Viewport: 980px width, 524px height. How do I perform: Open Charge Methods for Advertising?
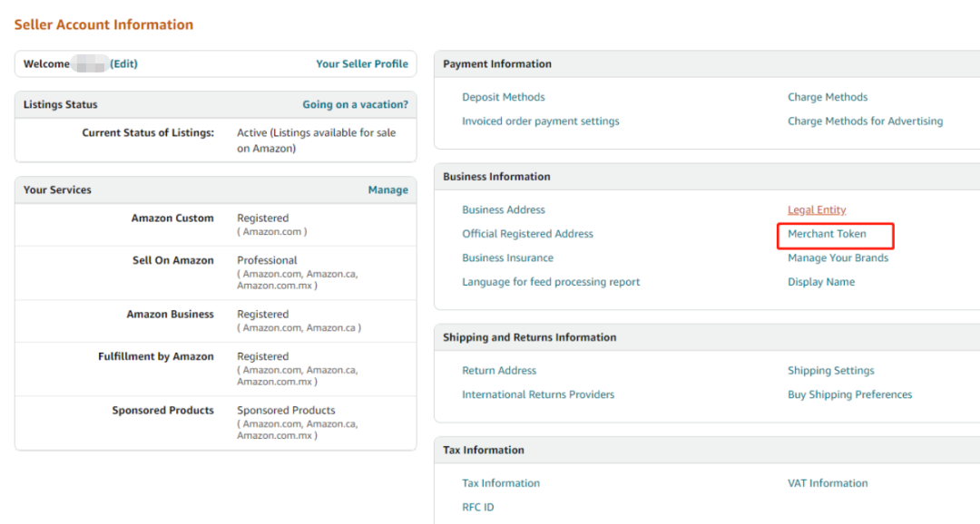(x=865, y=121)
